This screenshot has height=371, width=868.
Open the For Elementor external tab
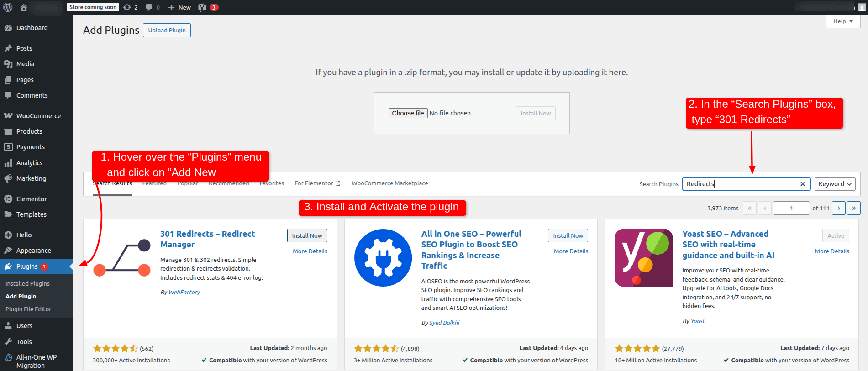tap(317, 183)
